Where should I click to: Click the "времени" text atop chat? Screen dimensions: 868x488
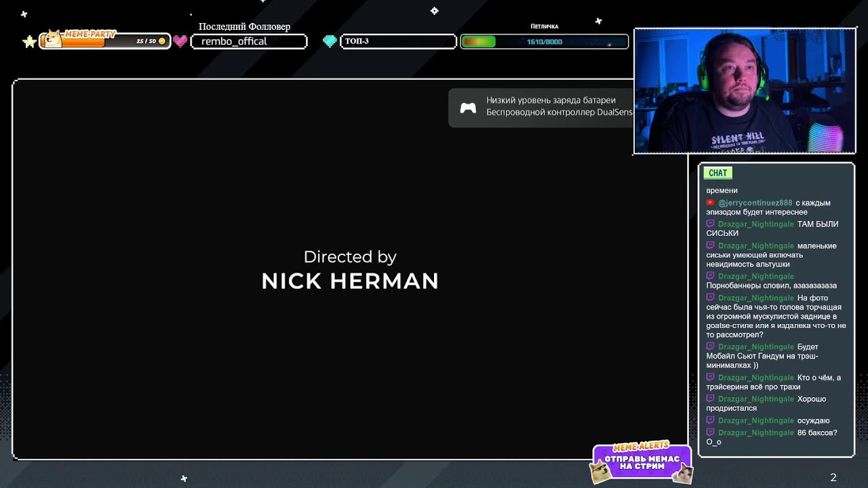[x=722, y=190]
